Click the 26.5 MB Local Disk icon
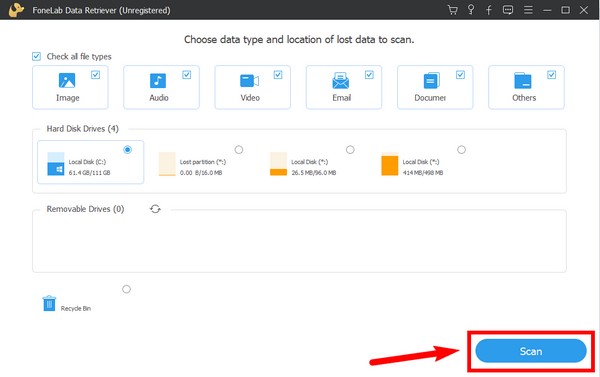The height and width of the screenshot is (377, 600). (279, 164)
